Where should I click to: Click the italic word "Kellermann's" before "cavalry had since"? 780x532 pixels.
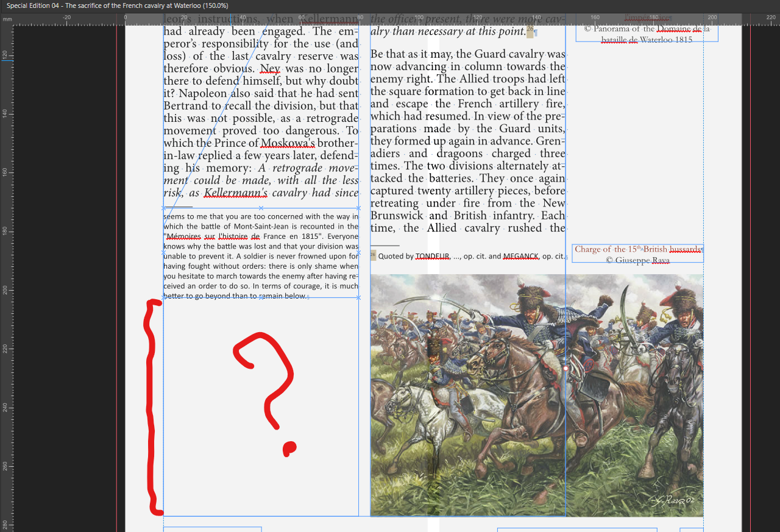coord(236,193)
